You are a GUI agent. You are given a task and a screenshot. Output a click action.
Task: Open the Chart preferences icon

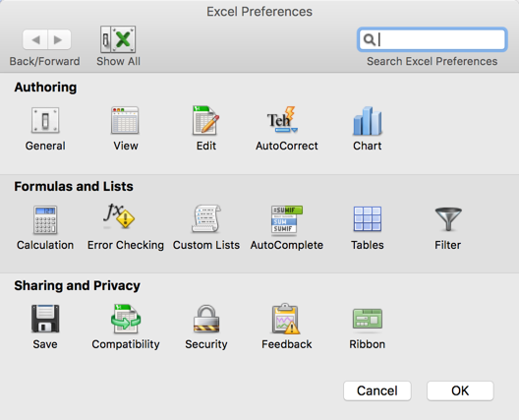pos(368,121)
